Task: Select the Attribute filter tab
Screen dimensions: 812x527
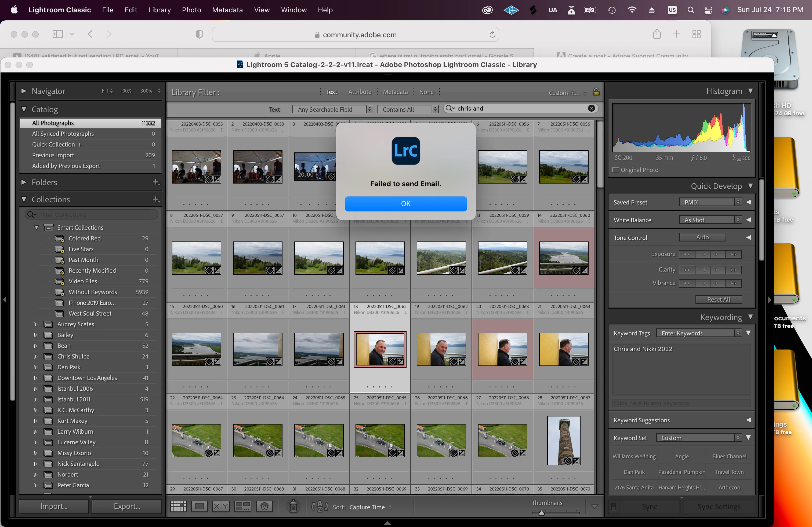Action: tap(360, 92)
